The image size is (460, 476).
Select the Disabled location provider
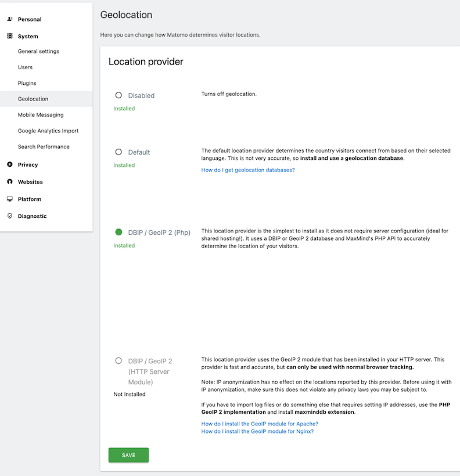[x=118, y=95]
